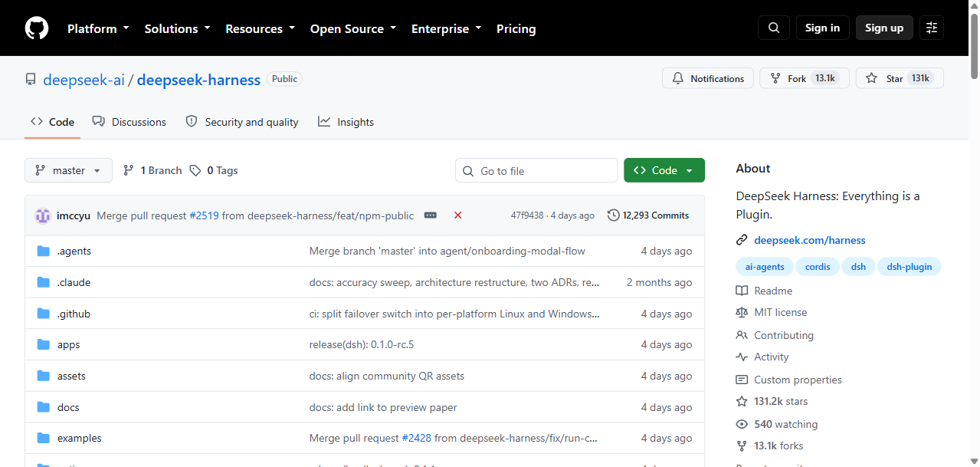Click the link chain icon beside deepseek.com/harness
Viewport: 980px width, 467px height.
click(742, 240)
